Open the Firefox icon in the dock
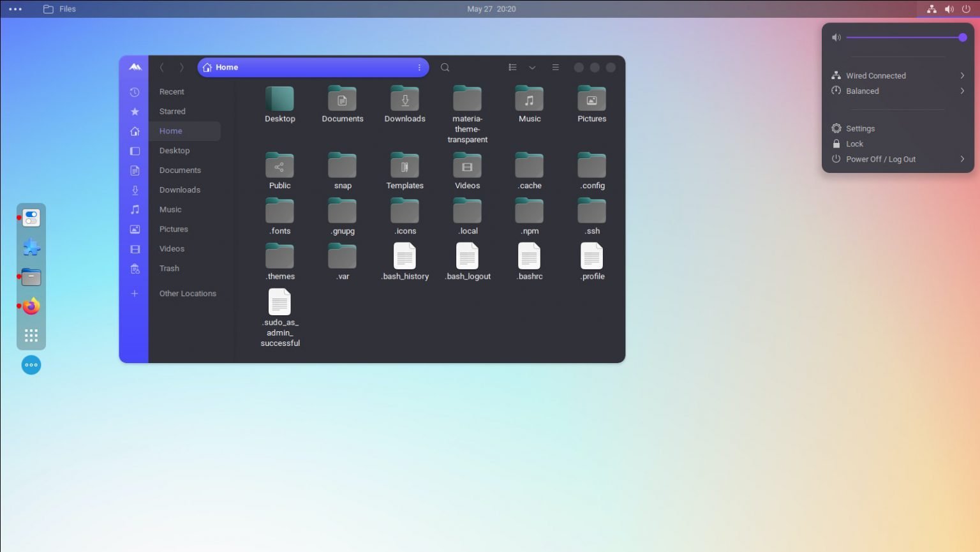 31,306
